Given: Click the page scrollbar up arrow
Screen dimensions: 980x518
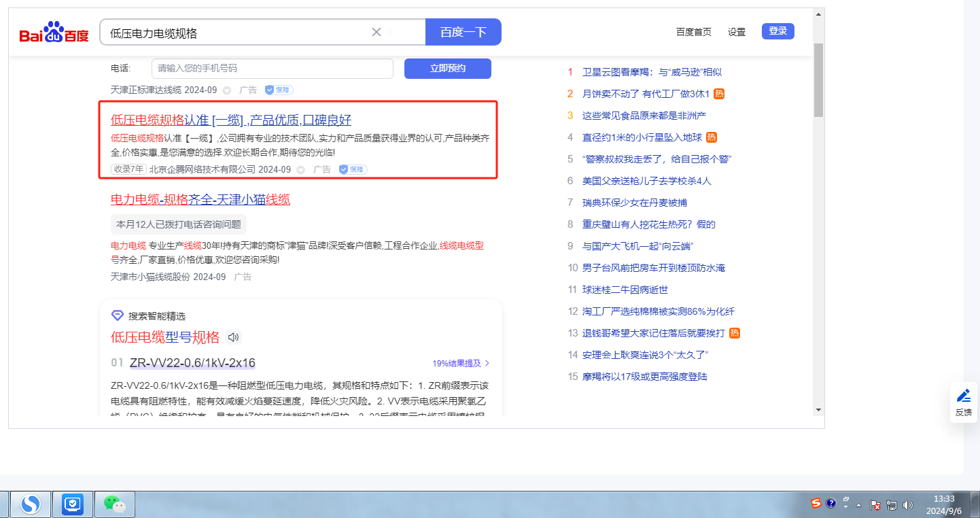Looking at the screenshot, I should coord(818,14).
